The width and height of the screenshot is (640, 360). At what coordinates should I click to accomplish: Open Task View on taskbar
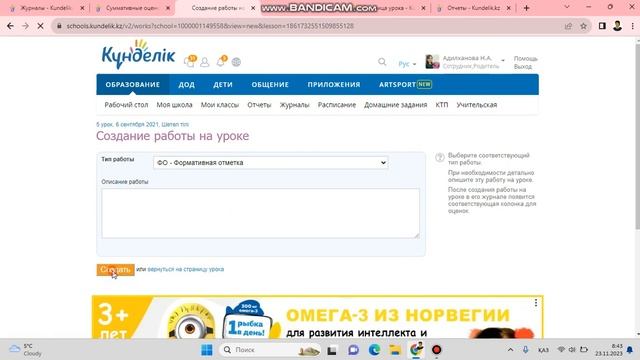click(x=332, y=350)
